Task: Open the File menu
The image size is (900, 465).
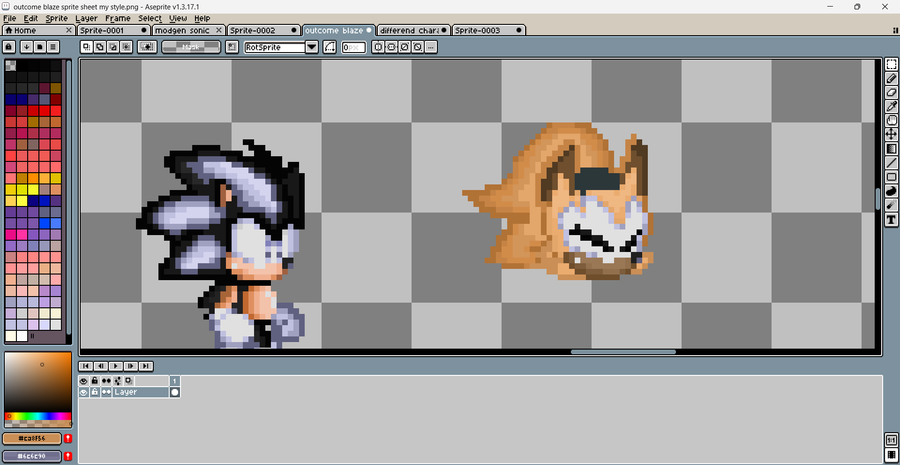Action: pyautogui.click(x=9, y=18)
